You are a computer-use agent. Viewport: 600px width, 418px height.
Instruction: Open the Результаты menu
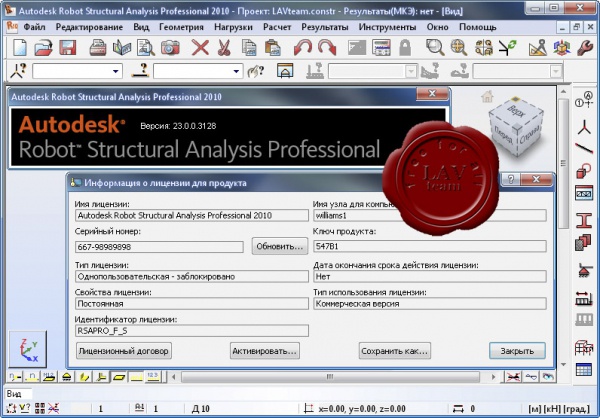(325, 27)
